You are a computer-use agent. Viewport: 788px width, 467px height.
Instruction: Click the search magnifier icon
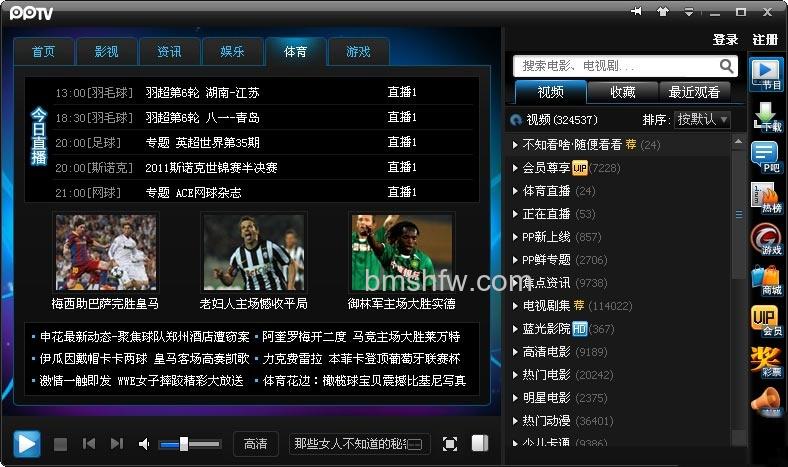pyautogui.click(x=726, y=66)
